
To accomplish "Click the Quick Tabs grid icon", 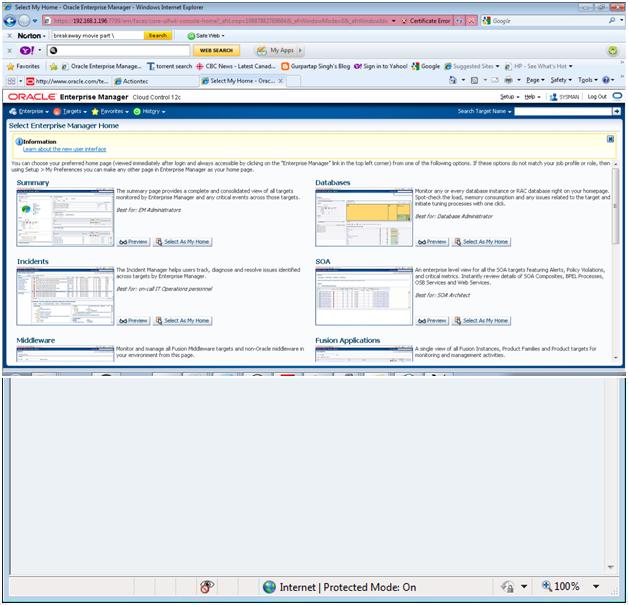I will coord(12,81).
